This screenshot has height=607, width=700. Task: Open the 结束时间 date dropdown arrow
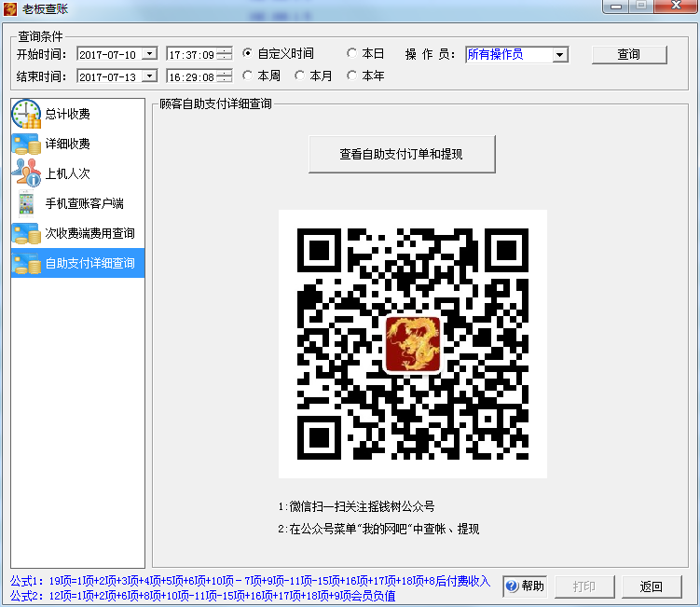point(149,76)
